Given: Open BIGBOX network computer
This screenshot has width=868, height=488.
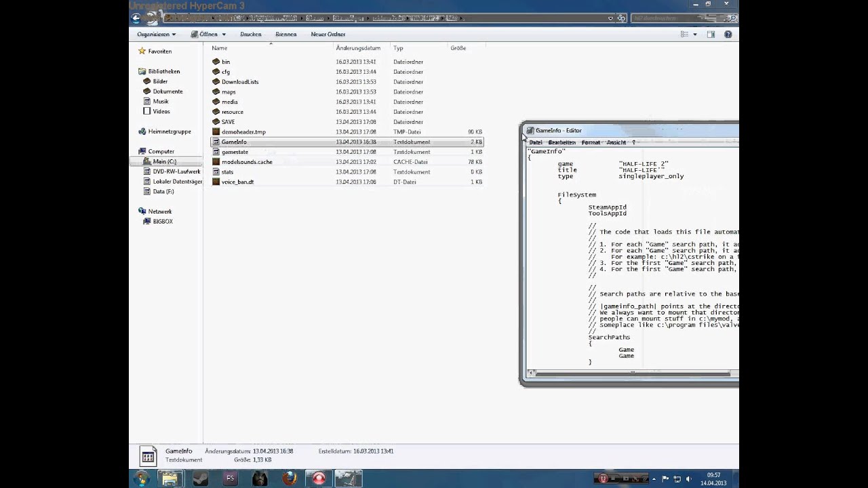Looking at the screenshot, I should point(163,222).
